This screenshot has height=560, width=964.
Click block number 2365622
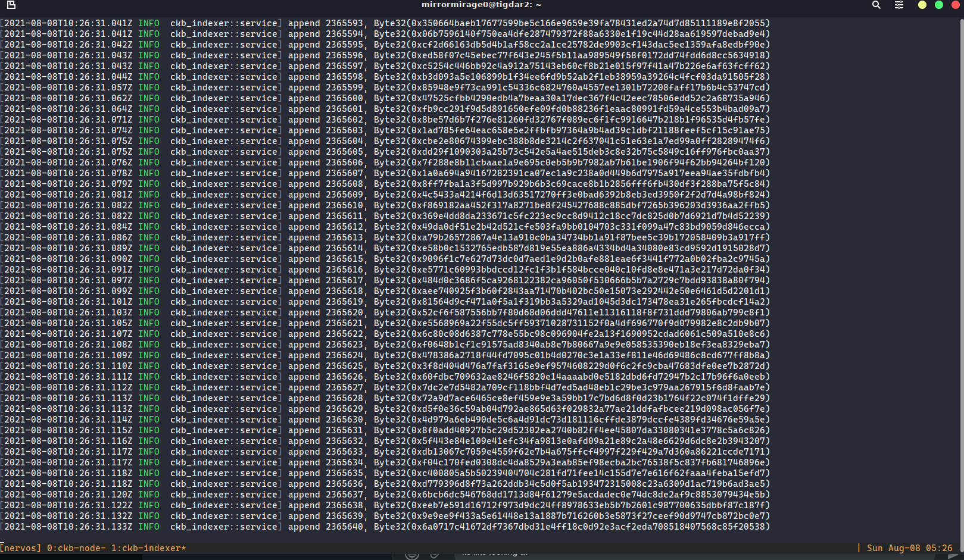point(344,334)
